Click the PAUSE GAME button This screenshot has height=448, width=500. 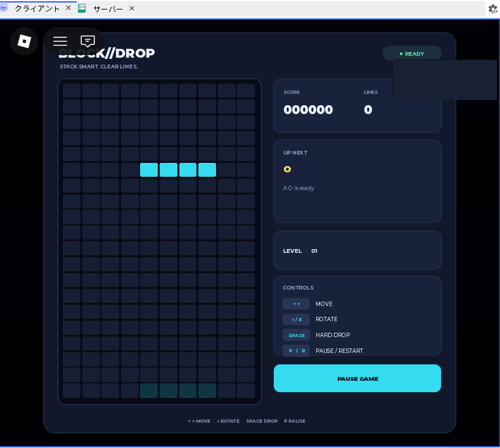(357, 378)
